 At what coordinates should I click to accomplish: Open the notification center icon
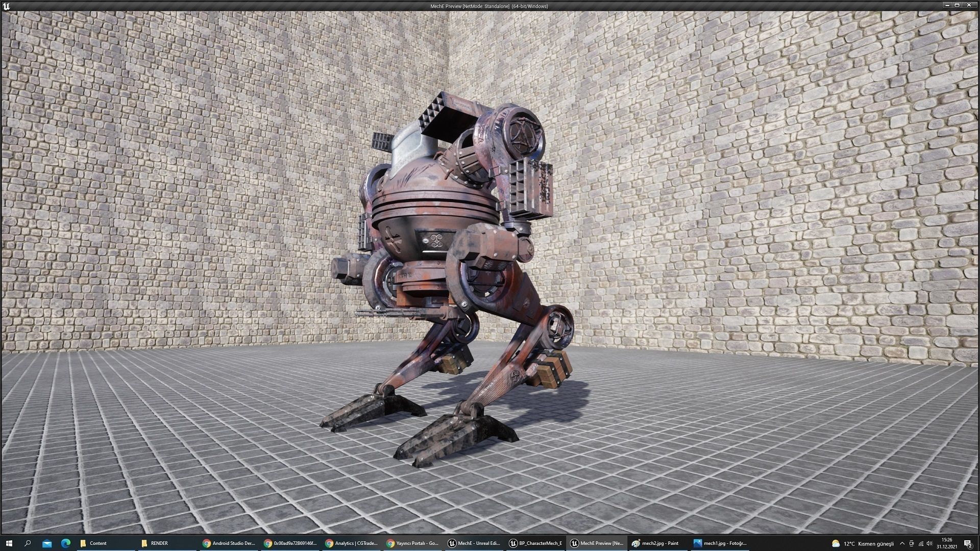[968, 543]
